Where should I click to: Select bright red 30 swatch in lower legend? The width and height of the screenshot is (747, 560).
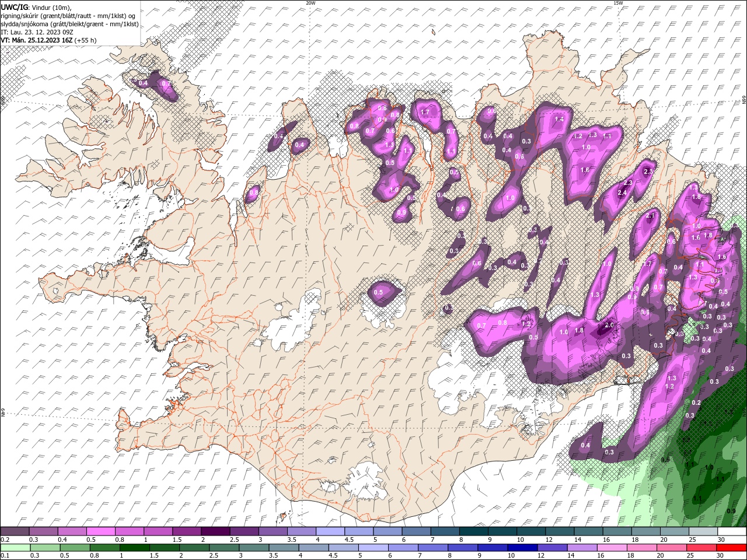[731, 547]
